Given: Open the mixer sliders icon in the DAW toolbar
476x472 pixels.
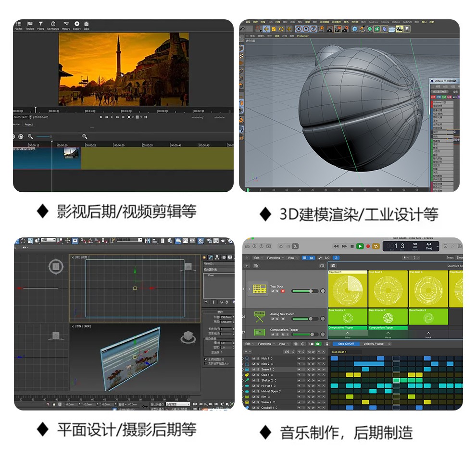Looking at the screenshot, I should pos(288,246).
